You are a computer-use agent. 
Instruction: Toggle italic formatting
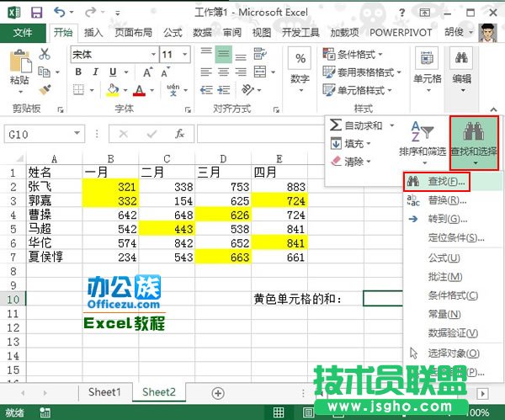(x=95, y=72)
